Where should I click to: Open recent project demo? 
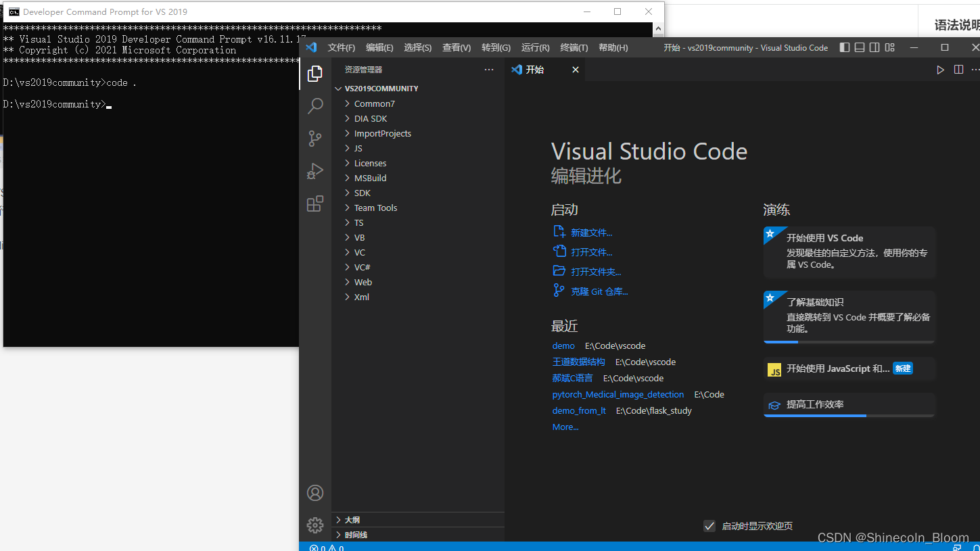click(x=563, y=345)
